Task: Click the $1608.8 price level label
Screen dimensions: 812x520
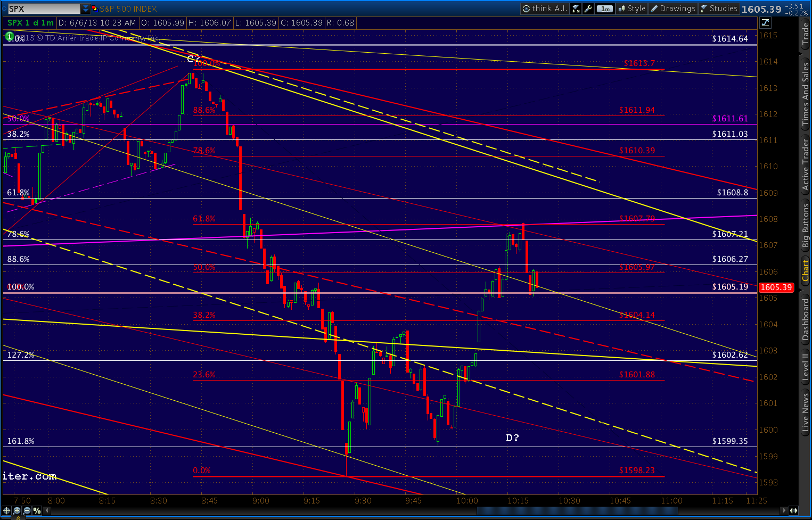Action: [732, 192]
